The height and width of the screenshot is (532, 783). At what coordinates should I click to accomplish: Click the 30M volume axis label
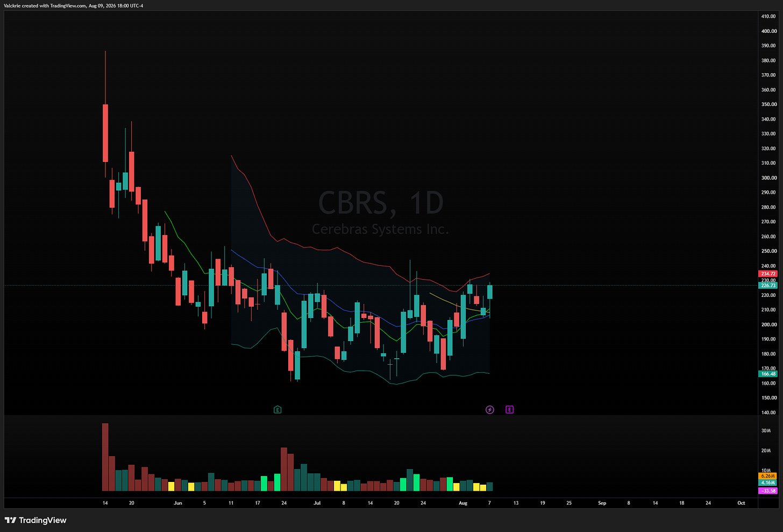[766, 431]
